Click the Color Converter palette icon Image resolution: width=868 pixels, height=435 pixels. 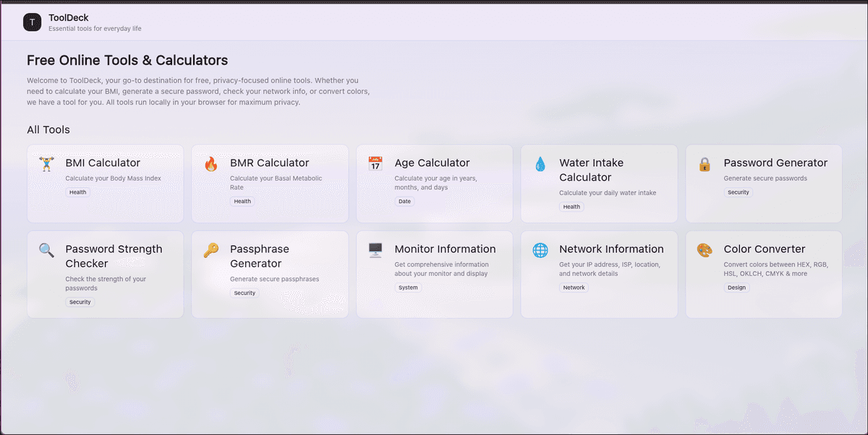coord(705,250)
